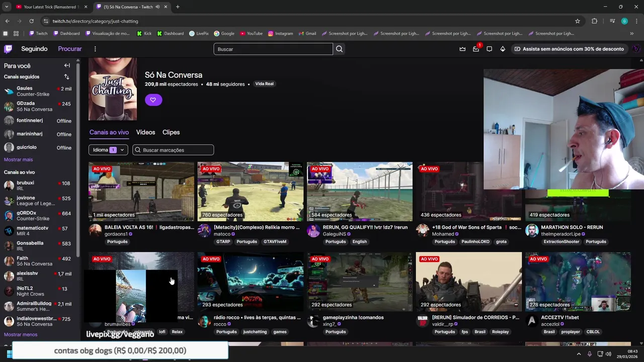Click ad-free 30% discount banner
Viewport: 644px width, 362px height.
coord(569,49)
